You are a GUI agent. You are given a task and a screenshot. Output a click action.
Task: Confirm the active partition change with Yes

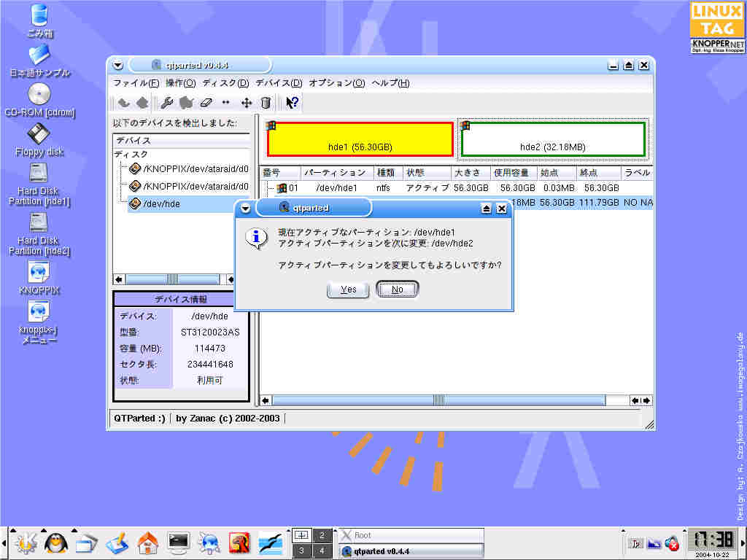pos(348,289)
